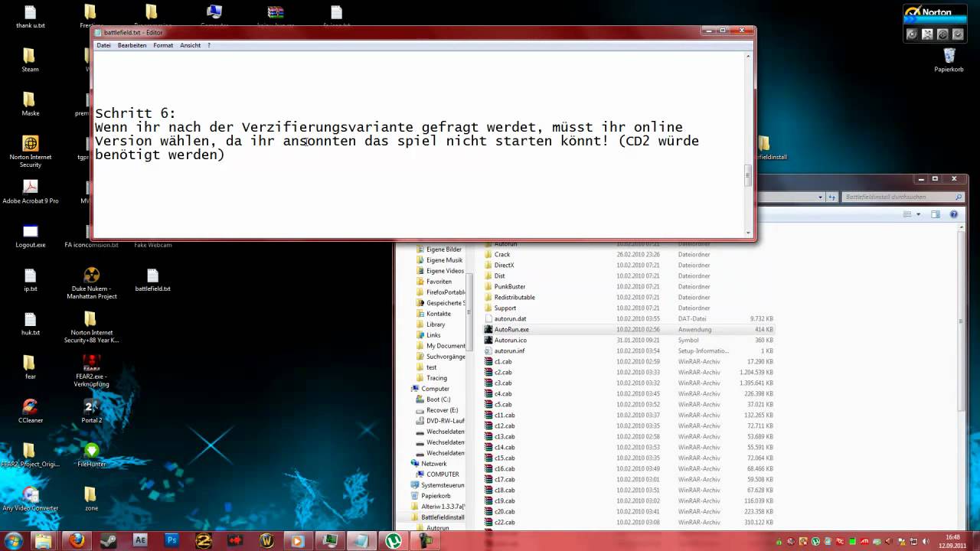Select Any Video Converter desktop icon
Image resolution: width=980 pixels, height=551 pixels.
pyautogui.click(x=31, y=498)
